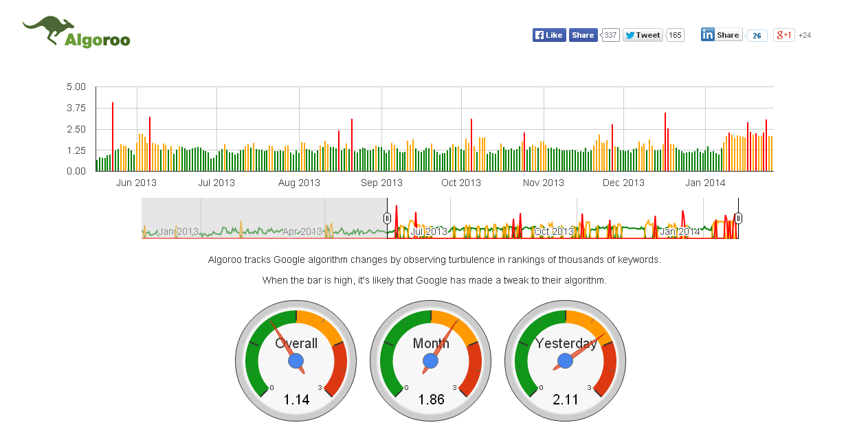Click the Google +1 button
868x425 pixels.
784,35
